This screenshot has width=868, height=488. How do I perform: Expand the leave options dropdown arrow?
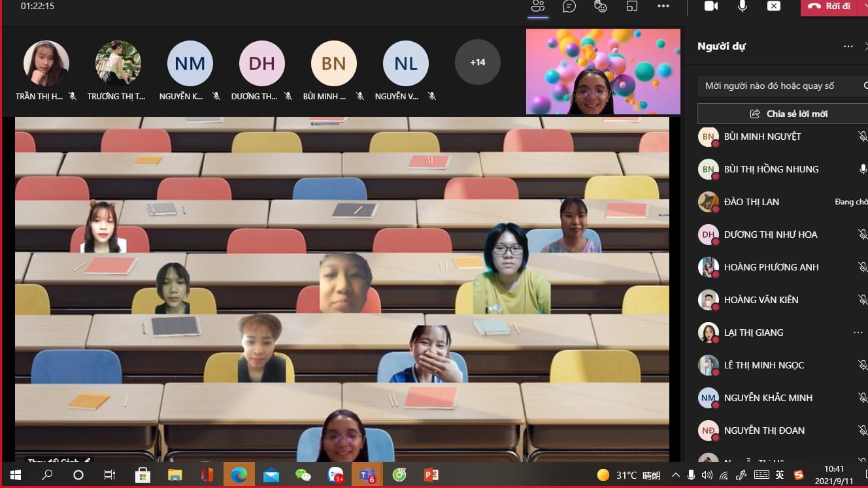point(864,5)
